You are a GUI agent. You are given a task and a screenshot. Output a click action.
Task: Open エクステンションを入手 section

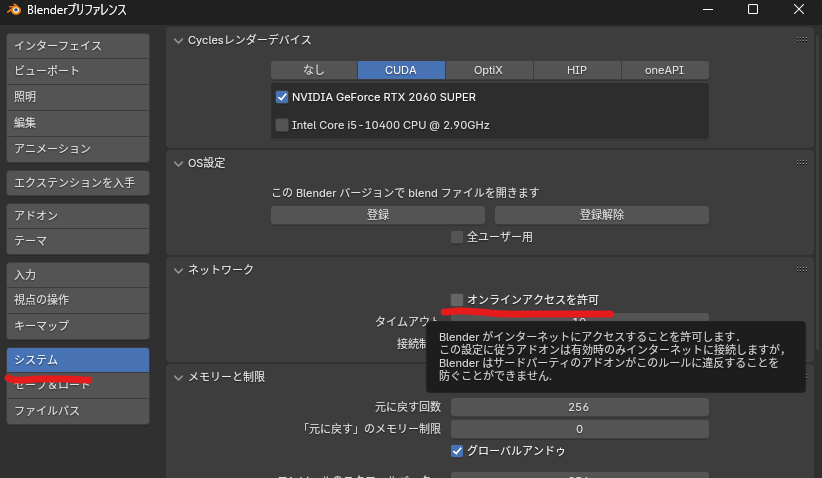click(x=78, y=183)
